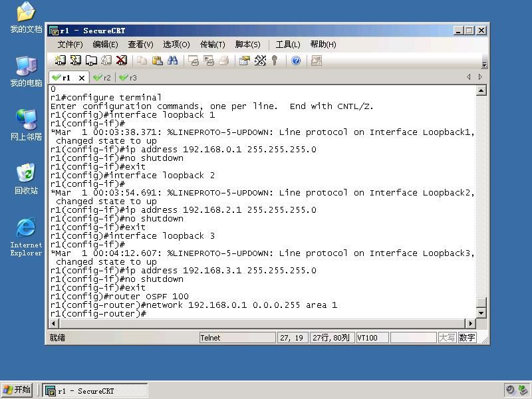
Task: Click the last 'r1(config-router)#' prompt
Action: [x=98, y=314]
